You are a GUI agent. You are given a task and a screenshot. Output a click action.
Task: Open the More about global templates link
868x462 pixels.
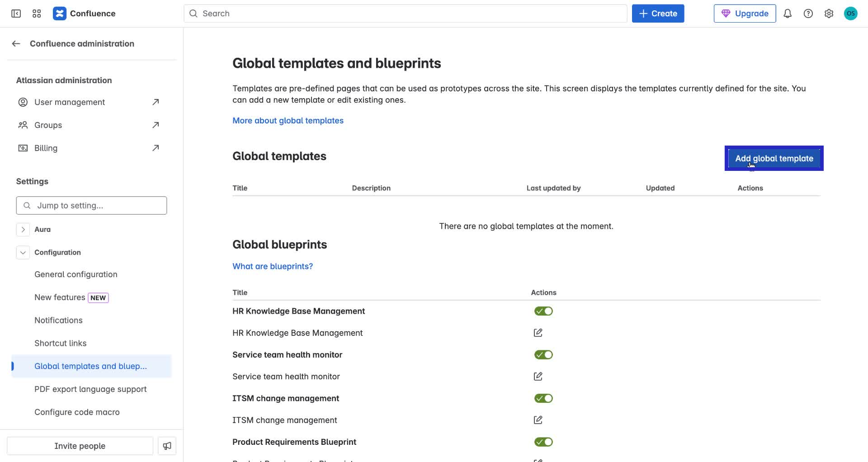(x=288, y=121)
